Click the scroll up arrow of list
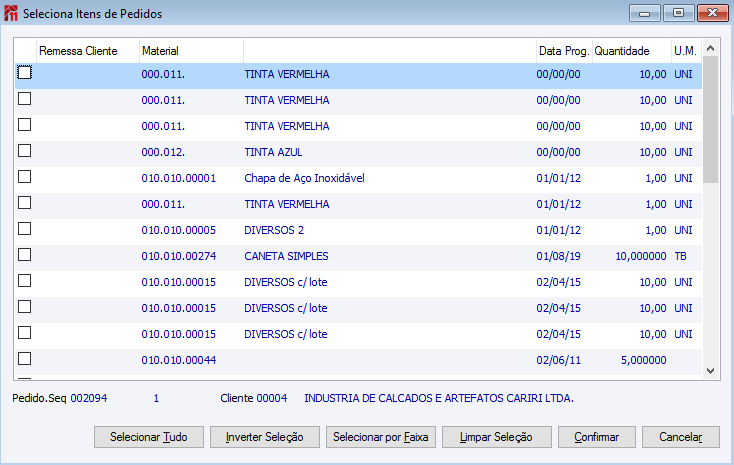734x465 pixels. 711,48
